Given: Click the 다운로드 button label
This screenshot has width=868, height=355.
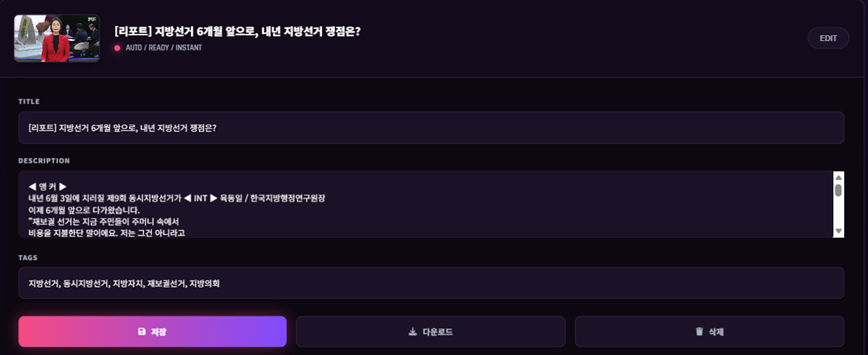Looking at the screenshot, I should coord(438,332).
